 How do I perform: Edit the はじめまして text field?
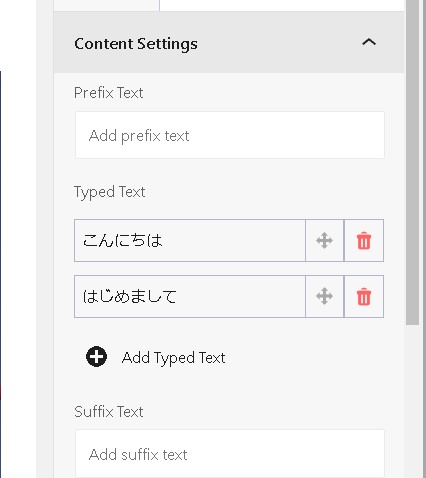click(190, 296)
